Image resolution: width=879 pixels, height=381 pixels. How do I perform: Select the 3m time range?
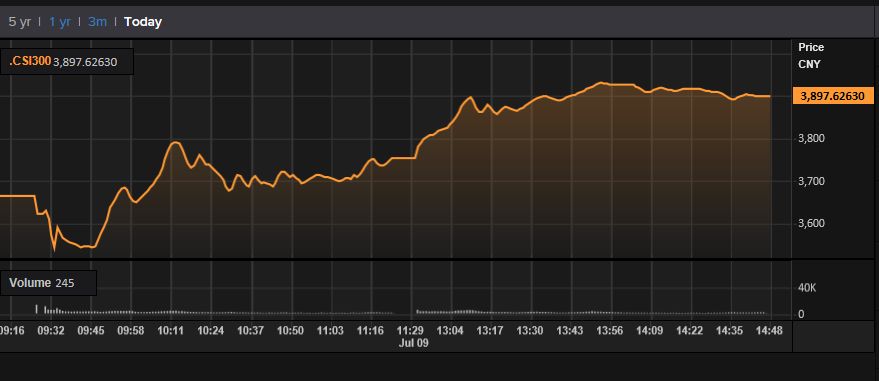point(98,22)
